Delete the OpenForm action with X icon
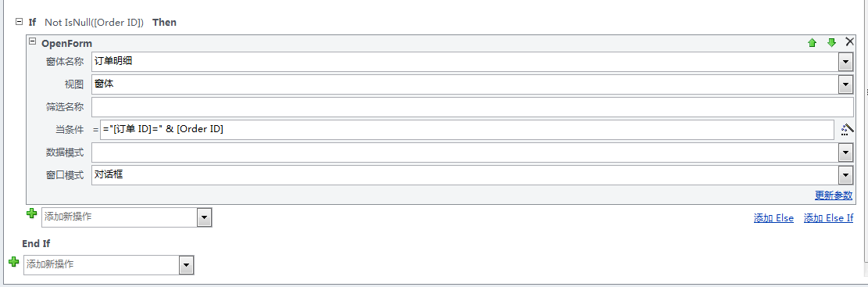 pyautogui.click(x=850, y=42)
